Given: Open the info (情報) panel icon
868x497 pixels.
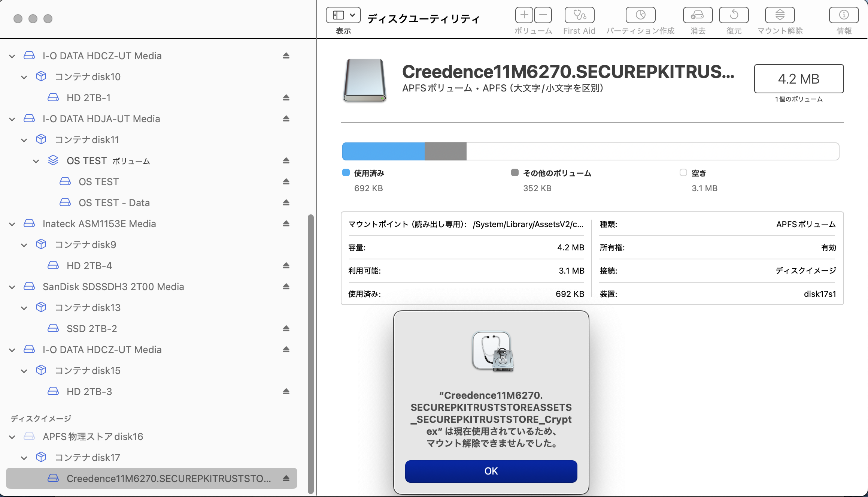Looking at the screenshot, I should pyautogui.click(x=844, y=15).
